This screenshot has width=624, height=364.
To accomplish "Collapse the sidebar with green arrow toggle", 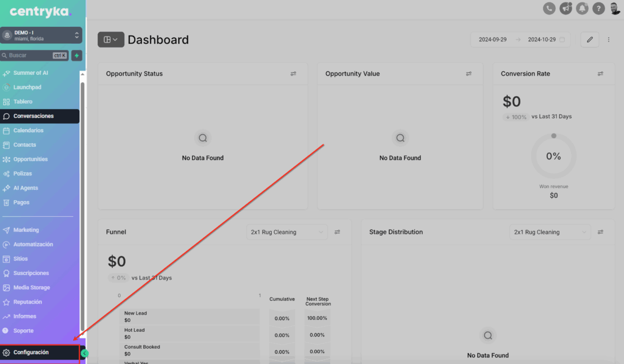I will click(x=85, y=353).
